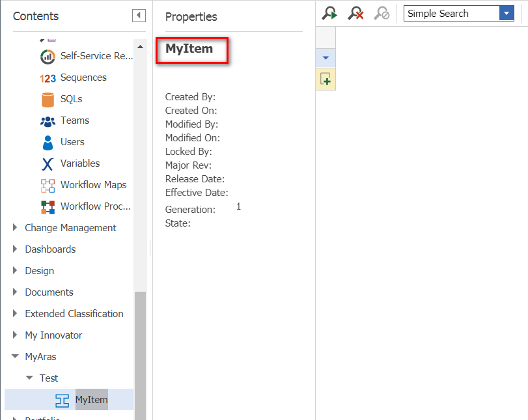Click the MyItem heading in Properties
The width and height of the screenshot is (528, 420).
[x=189, y=49]
